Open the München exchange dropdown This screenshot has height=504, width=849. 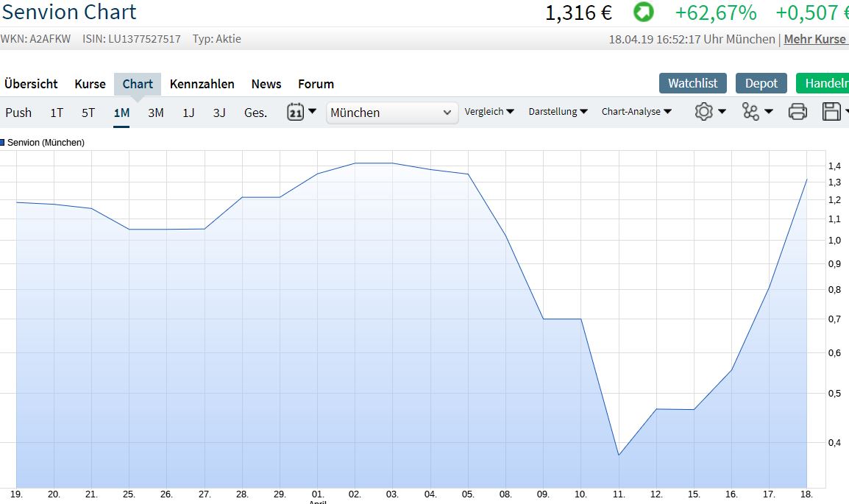(391, 113)
